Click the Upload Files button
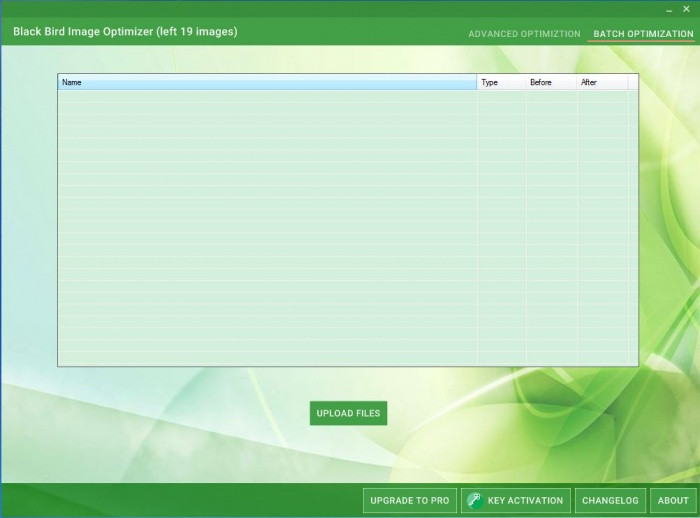This screenshot has width=700, height=518. coord(348,413)
